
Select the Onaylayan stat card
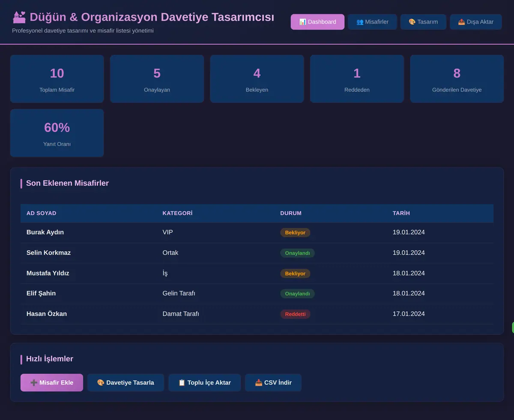pos(157,79)
